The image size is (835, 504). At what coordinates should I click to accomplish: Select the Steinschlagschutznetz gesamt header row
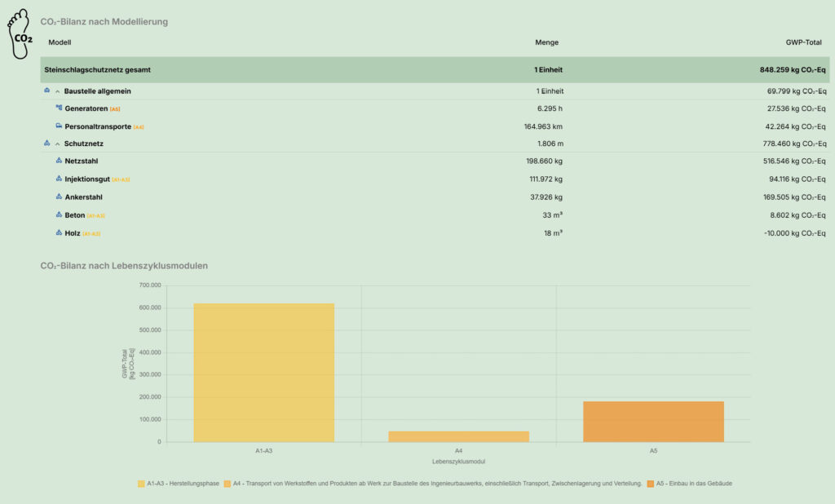435,70
